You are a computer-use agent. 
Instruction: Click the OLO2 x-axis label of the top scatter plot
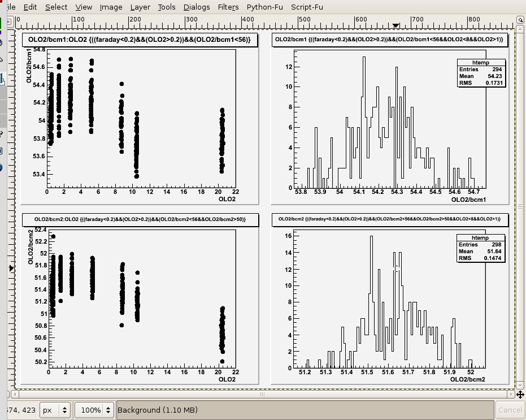tap(227, 199)
